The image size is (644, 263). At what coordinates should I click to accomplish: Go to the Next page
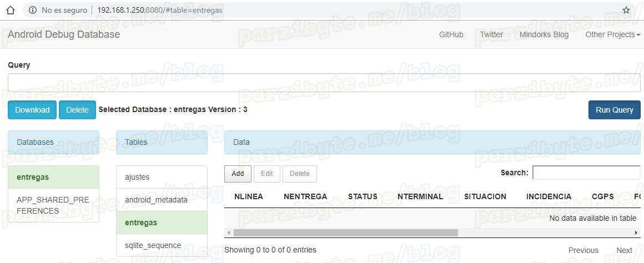click(624, 250)
